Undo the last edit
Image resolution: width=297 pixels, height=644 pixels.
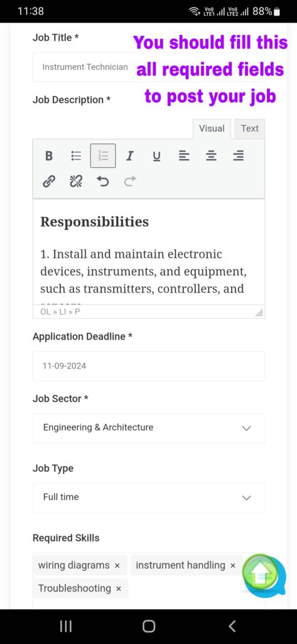103,181
